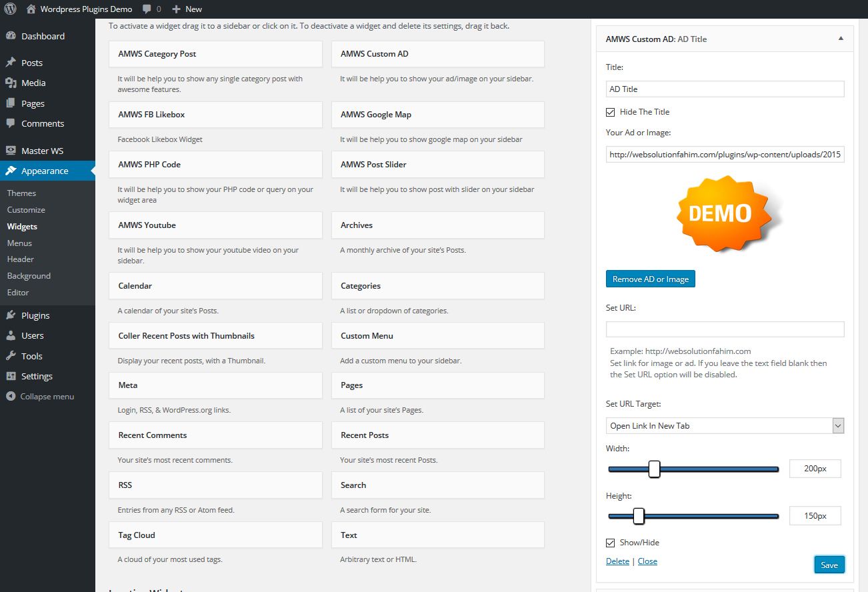Click the Comments speech bubble icon in the sidebar

11,123
